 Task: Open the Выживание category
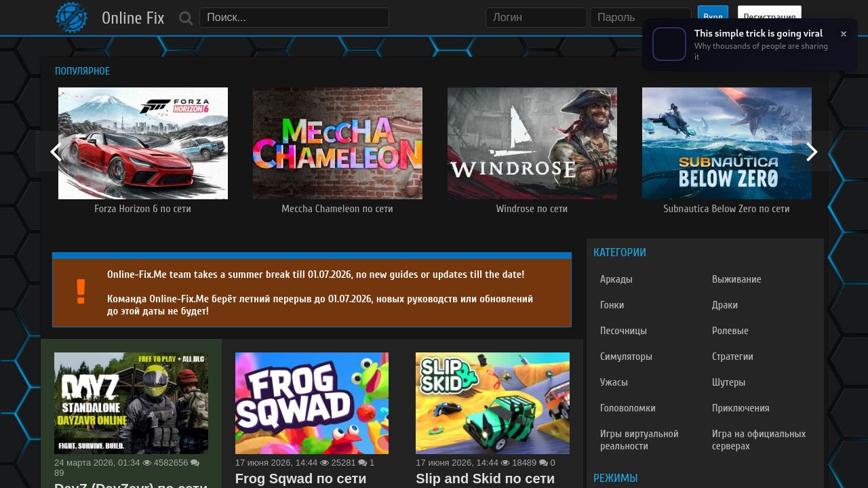(x=736, y=279)
